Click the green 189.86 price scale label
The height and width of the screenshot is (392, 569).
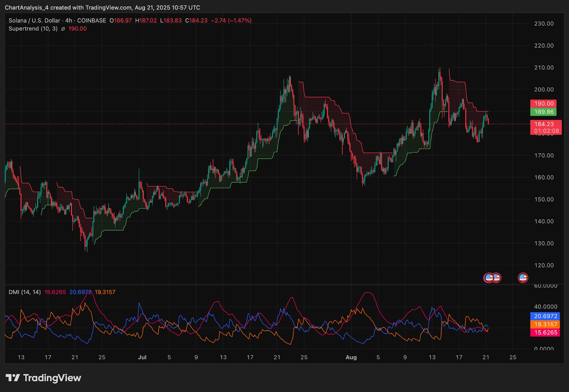543,112
